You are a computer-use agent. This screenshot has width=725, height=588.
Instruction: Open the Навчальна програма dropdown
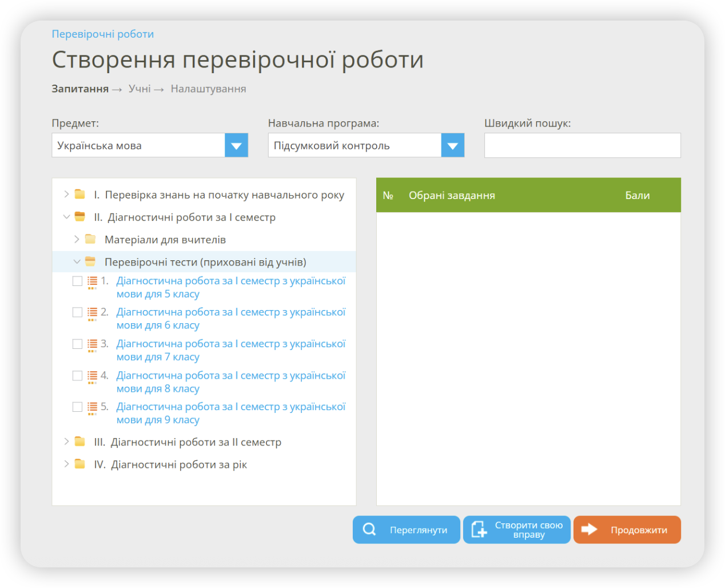(452, 145)
